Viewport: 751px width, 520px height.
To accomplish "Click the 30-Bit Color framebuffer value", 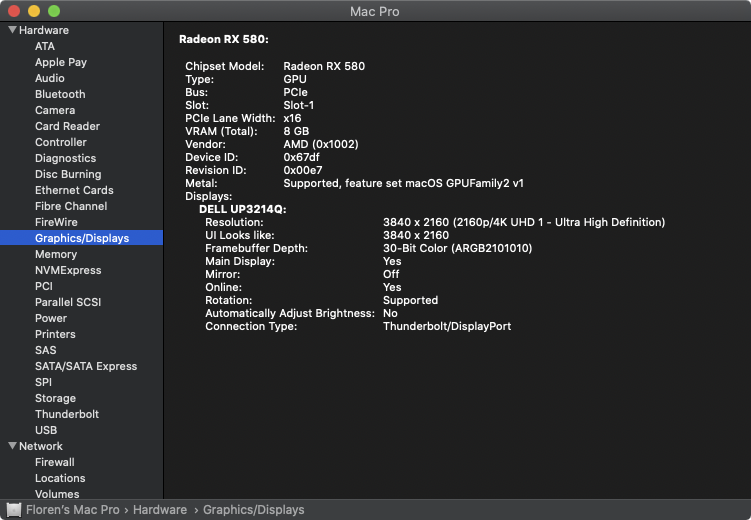I will tap(457, 248).
